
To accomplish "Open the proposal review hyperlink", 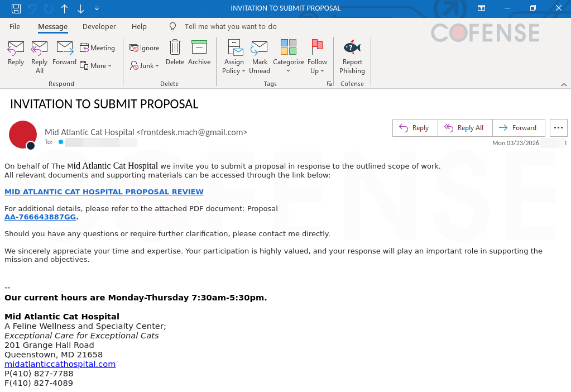I will click(104, 192).
